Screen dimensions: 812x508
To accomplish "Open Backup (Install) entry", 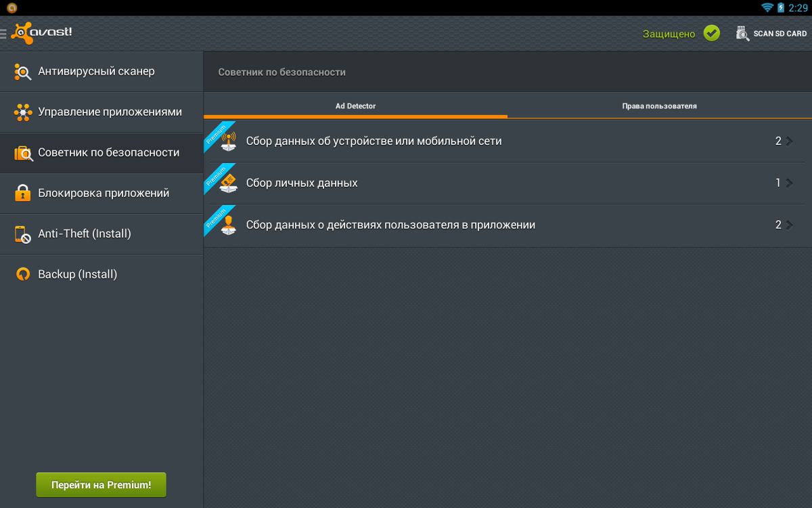I will click(x=101, y=275).
